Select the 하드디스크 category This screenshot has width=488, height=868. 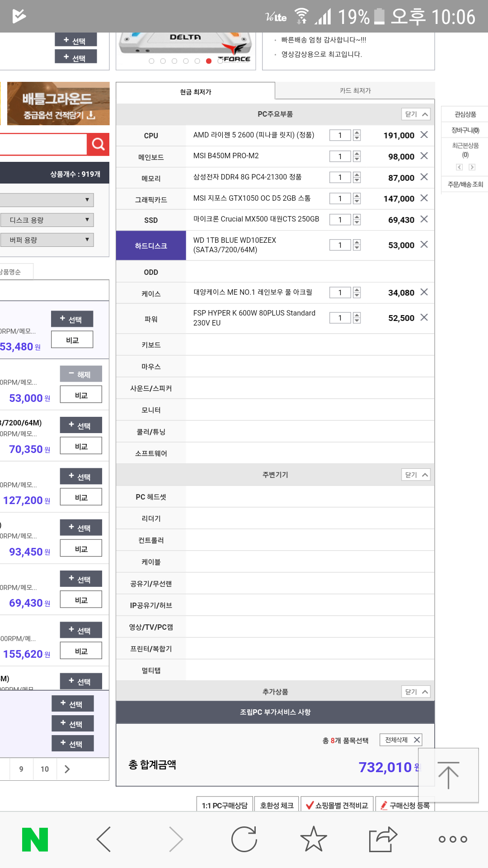pyautogui.click(x=151, y=245)
